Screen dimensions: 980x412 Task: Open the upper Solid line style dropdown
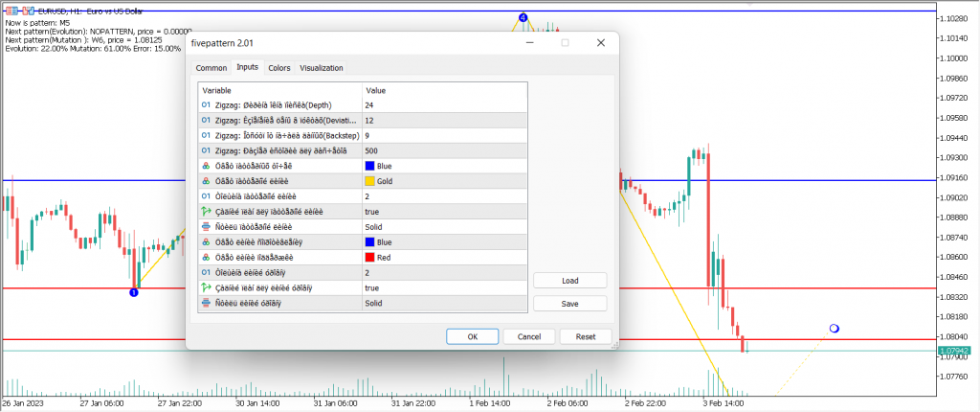[x=444, y=226]
